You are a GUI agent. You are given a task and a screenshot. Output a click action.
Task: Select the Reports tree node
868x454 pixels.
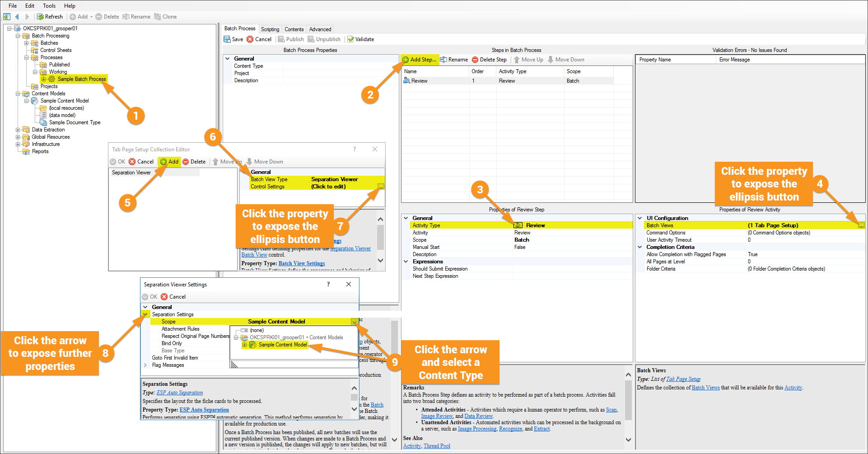(40, 151)
